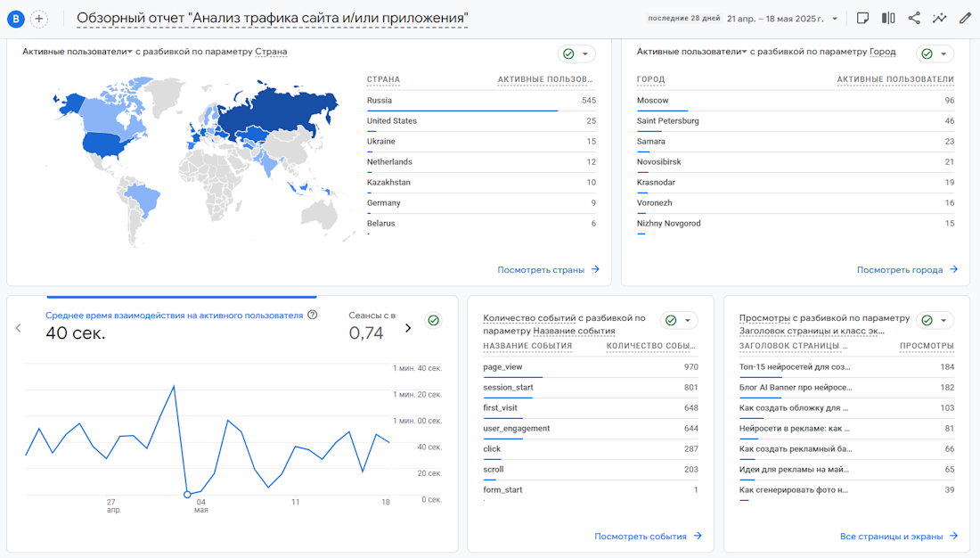The width and height of the screenshot is (980, 558).
Task: Open the date range dropdown showing последние 28 дней
Action: (x=784, y=17)
